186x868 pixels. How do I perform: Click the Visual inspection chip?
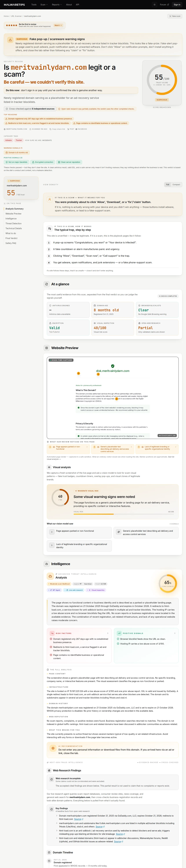point(96,590)
